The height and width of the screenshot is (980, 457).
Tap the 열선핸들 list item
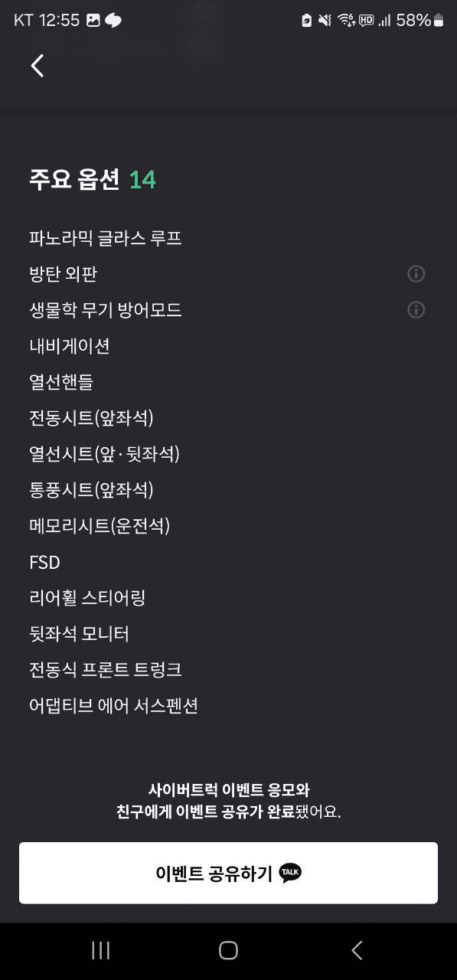pos(61,382)
